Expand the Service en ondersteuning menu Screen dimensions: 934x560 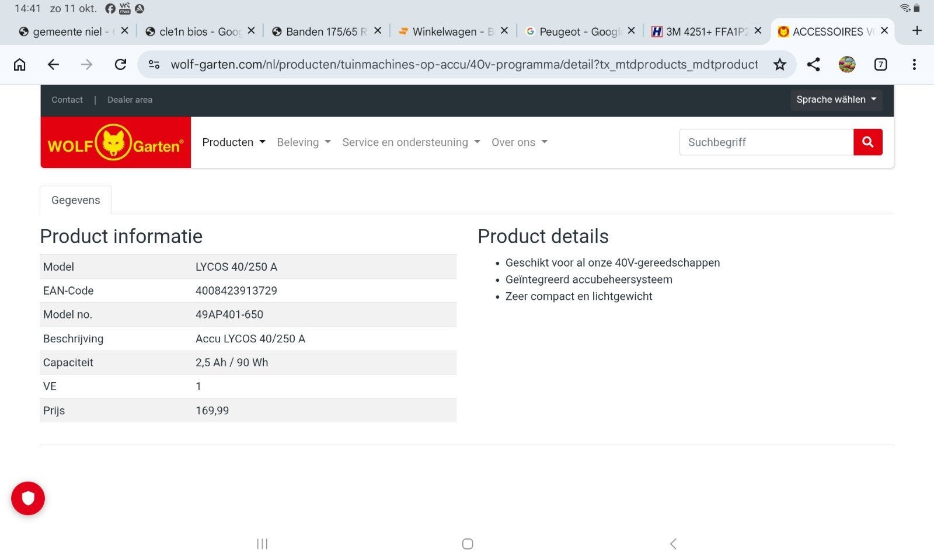coord(411,142)
